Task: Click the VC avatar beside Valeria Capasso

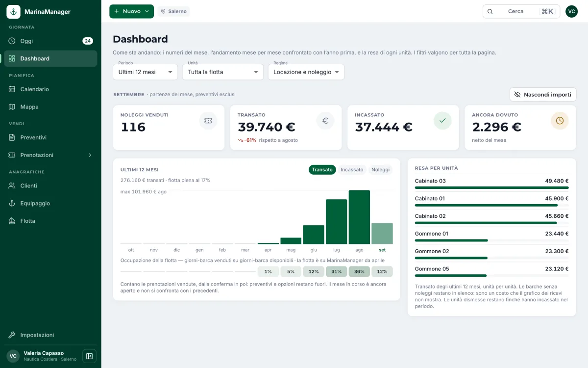Action: click(13, 356)
